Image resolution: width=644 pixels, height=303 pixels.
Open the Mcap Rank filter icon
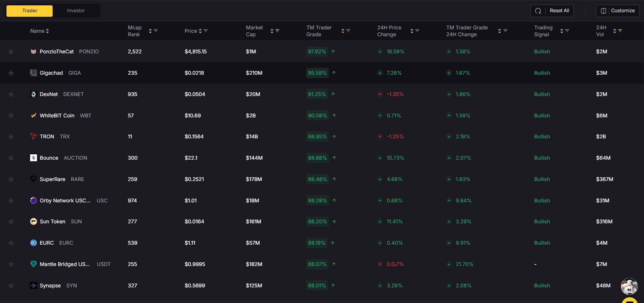156,30
